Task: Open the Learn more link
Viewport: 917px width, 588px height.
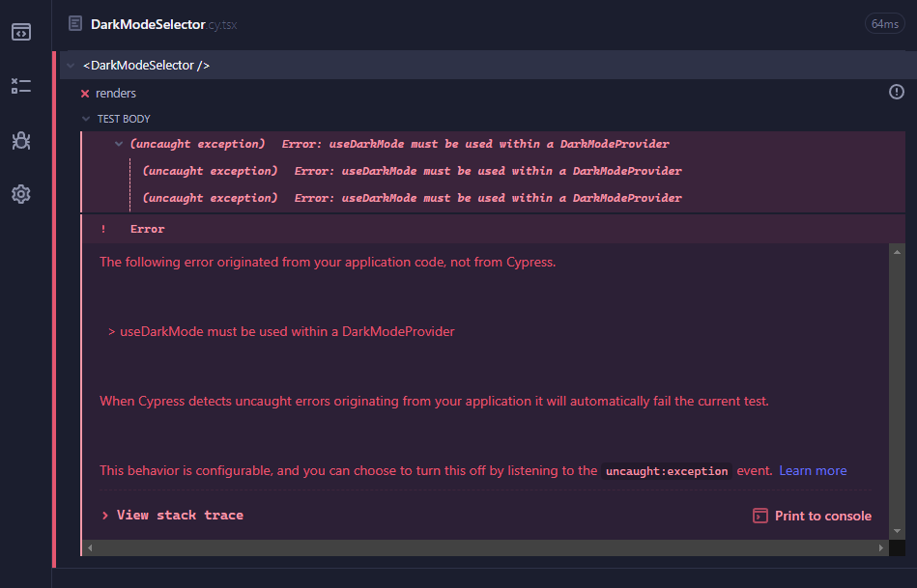Action: click(813, 470)
